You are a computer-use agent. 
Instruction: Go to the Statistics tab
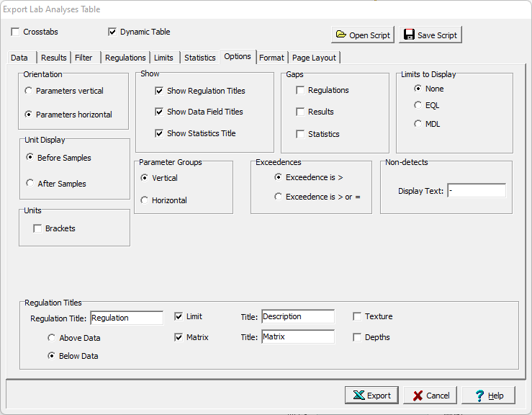point(199,58)
